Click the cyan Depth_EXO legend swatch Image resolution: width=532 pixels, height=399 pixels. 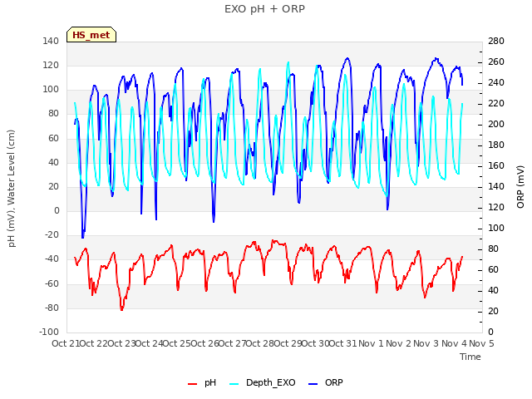[x=234, y=384]
